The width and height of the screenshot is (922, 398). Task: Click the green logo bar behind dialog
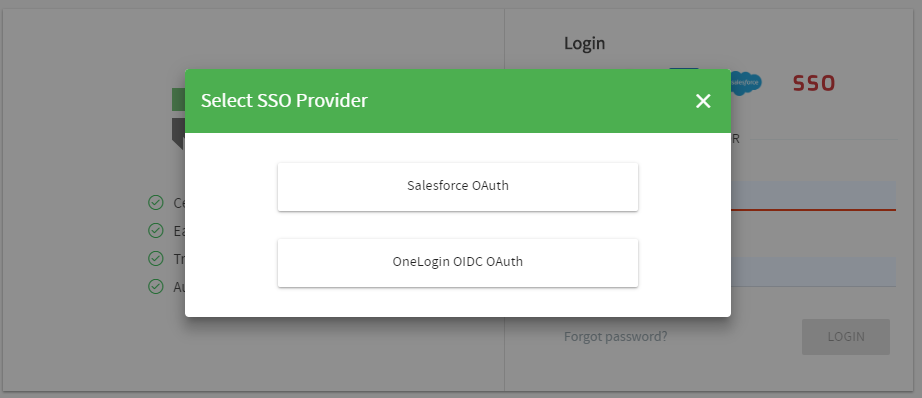179,99
